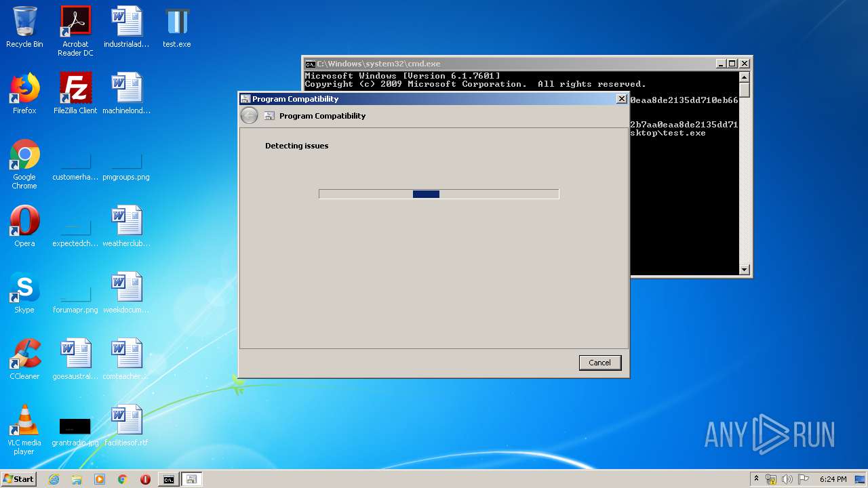This screenshot has width=868, height=488.
Task: Click the Internet Explorer taskbar icon
Action: tap(54, 479)
